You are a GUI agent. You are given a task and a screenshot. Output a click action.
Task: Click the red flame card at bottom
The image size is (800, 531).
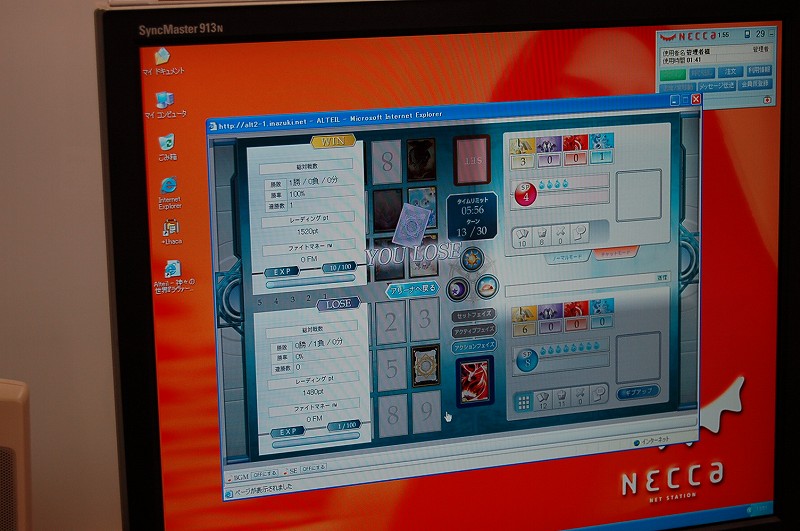pos(474,381)
